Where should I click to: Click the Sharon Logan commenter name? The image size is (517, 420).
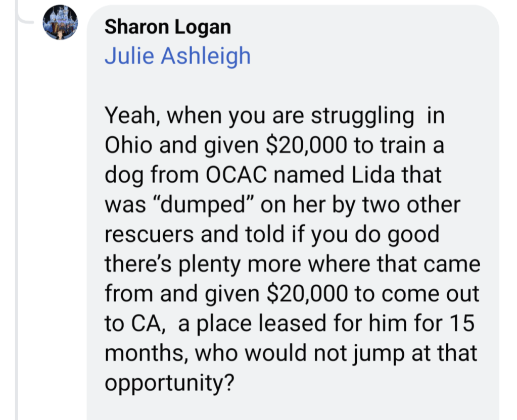point(167,27)
